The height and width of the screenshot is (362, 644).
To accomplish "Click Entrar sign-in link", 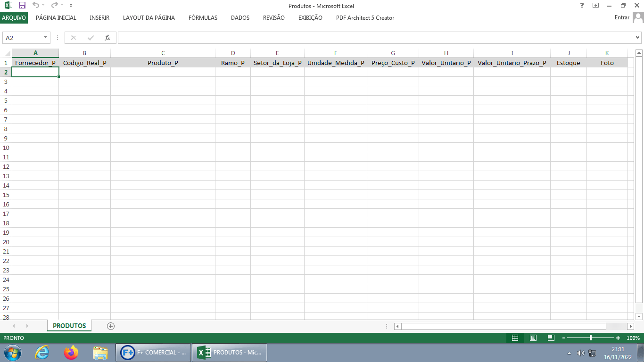I will pos(622,17).
